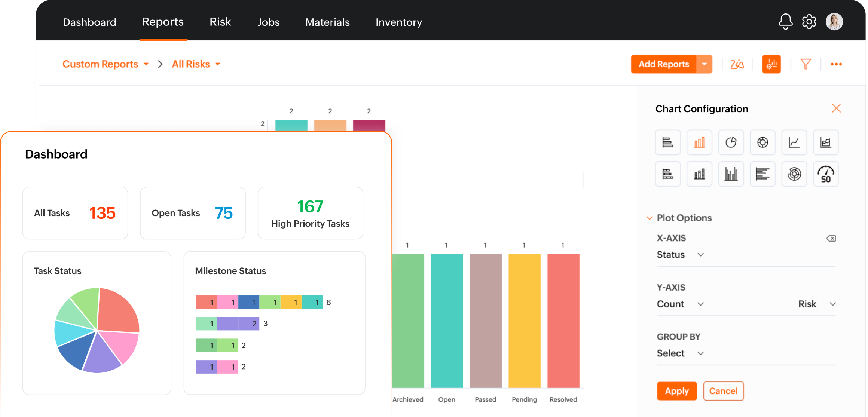The width and height of the screenshot is (868, 417).
Task: Click the Apply button
Action: pos(676,391)
